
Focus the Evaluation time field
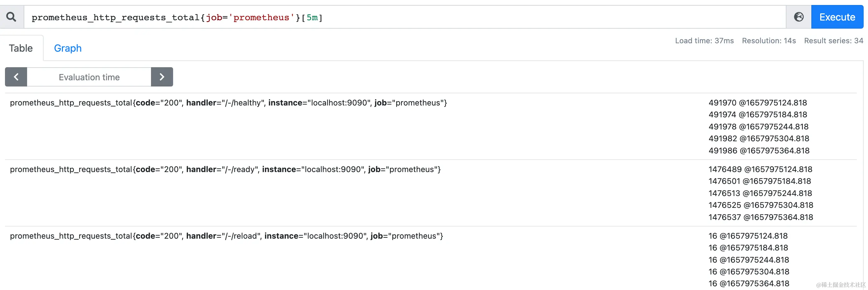point(89,77)
